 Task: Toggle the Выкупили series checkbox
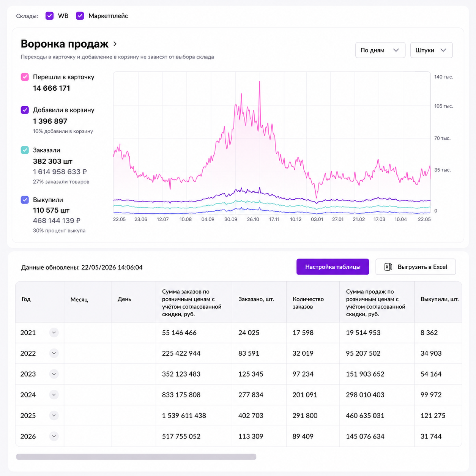(25, 200)
